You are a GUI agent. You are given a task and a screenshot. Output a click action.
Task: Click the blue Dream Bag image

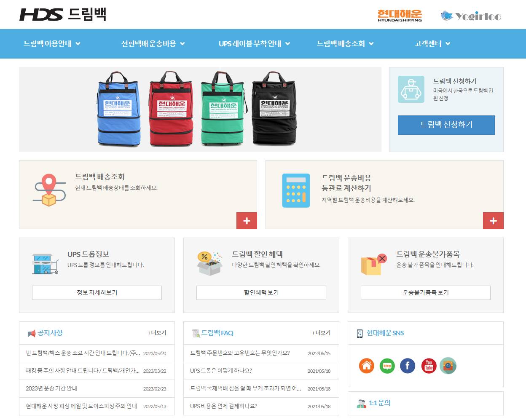pyautogui.click(x=118, y=109)
